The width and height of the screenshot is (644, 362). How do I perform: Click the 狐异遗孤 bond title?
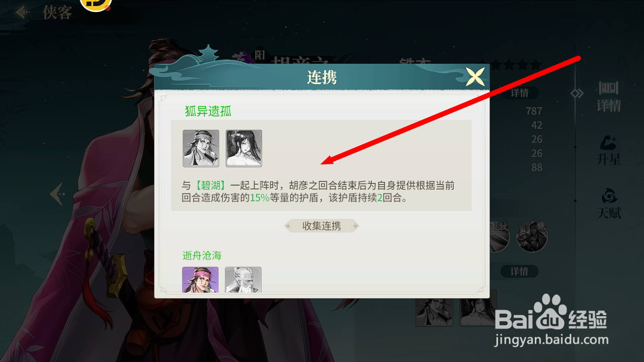[208, 111]
